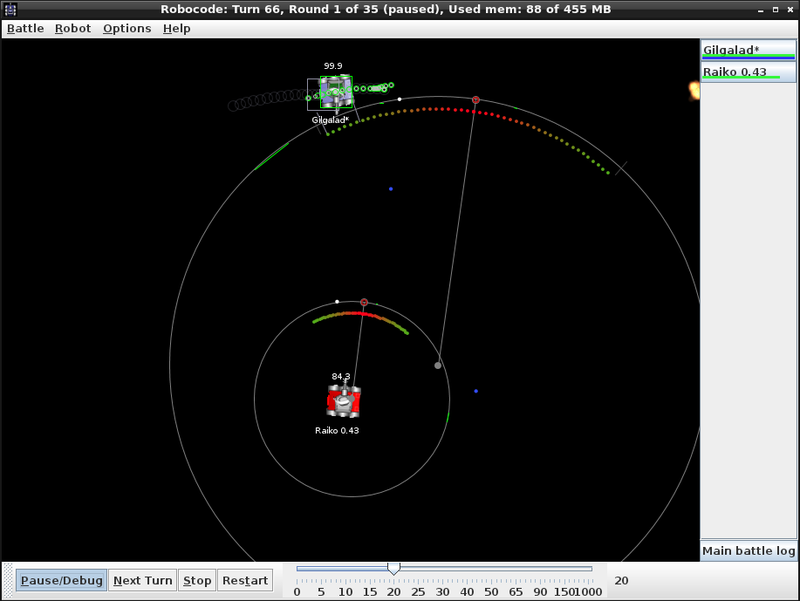Click the Gilgalad* tank on the battlefield
The width and height of the screenshot is (800, 601).
pyautogui.click(x=336, y=92)
